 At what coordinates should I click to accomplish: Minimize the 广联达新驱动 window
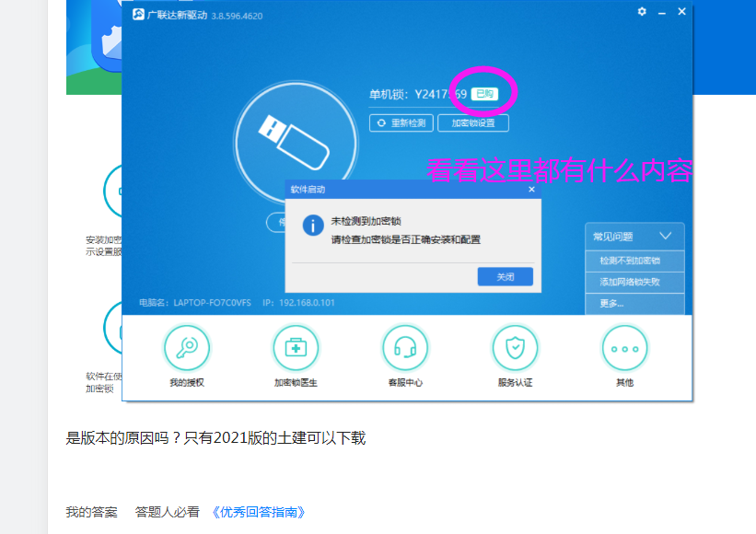[662, 13]
